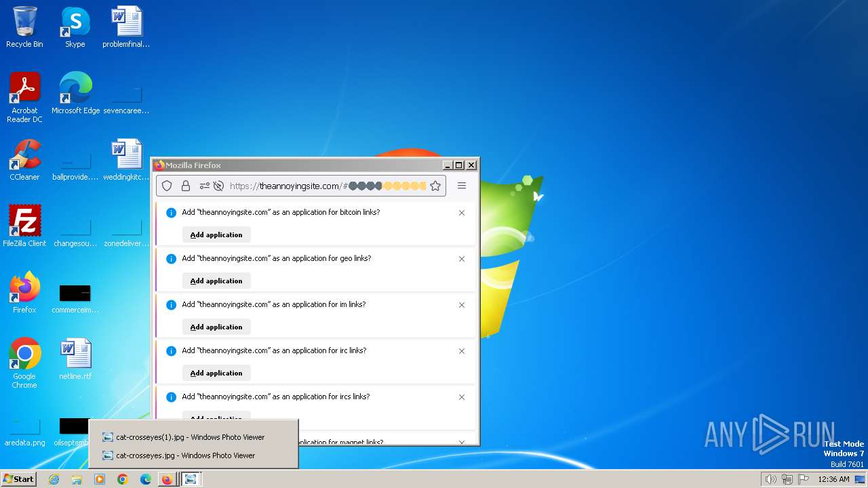Open the Firefox hamburger menu
The width and height of the screenshot is (868, 488).
pyautogui.click(x=462, y=186)
